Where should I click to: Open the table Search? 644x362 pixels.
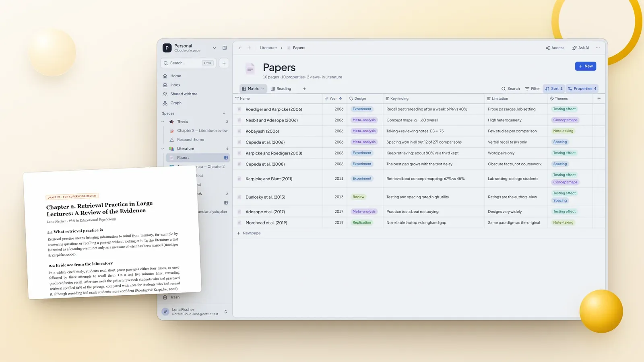[x=510, y=89]
